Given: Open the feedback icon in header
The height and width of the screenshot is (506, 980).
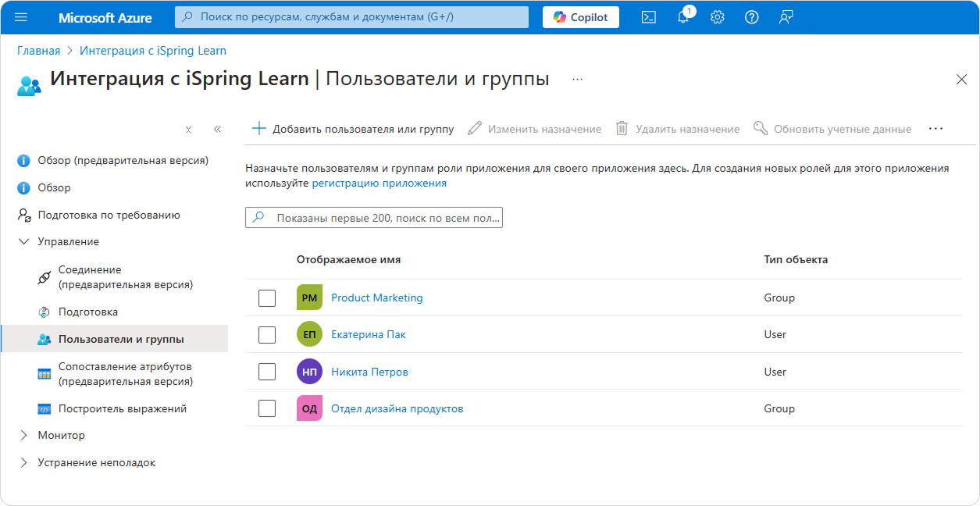Looking at the screenshot, I should click(x=786, y=17).
